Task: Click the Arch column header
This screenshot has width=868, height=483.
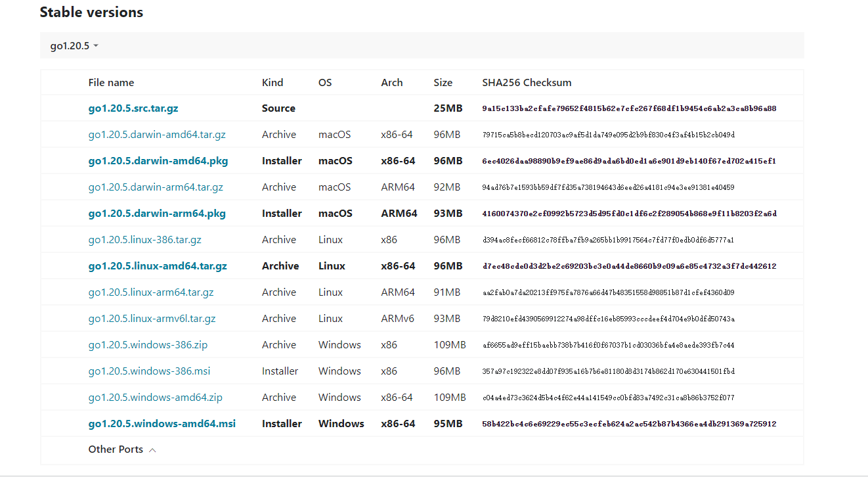Action: pyautogui.click(x=392, y=83)
